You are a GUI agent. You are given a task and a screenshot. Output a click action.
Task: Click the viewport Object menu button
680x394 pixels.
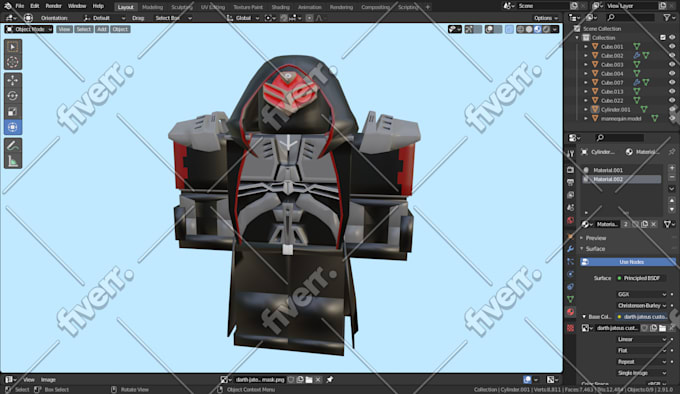[x=120, y=29]
